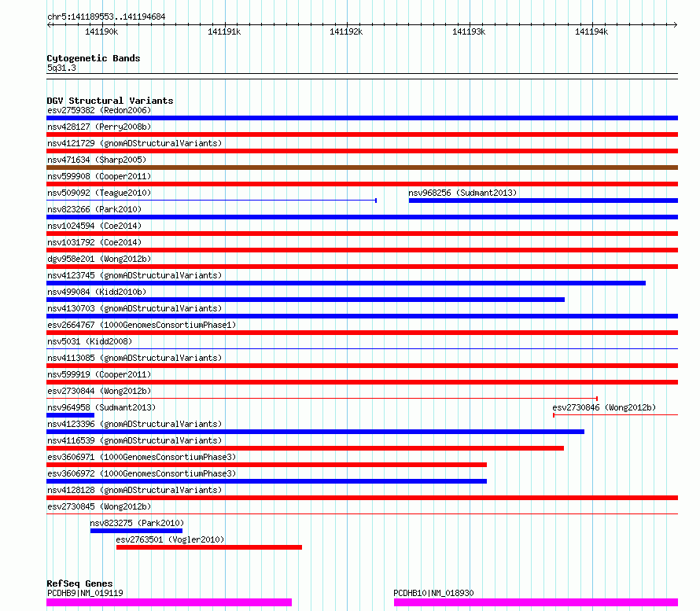
Task: Click the 141192k ruler position
Action: click(346, 31)
